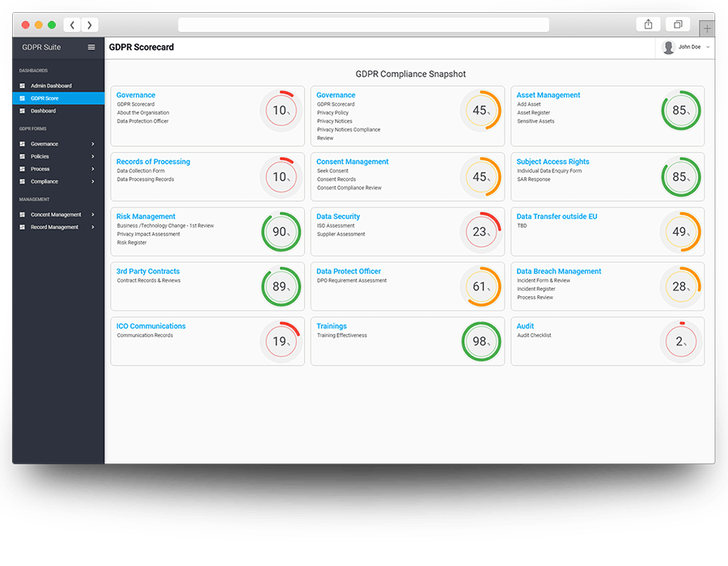
Task: Click the share icon in browser toolbar
Action: coord(648,25)
